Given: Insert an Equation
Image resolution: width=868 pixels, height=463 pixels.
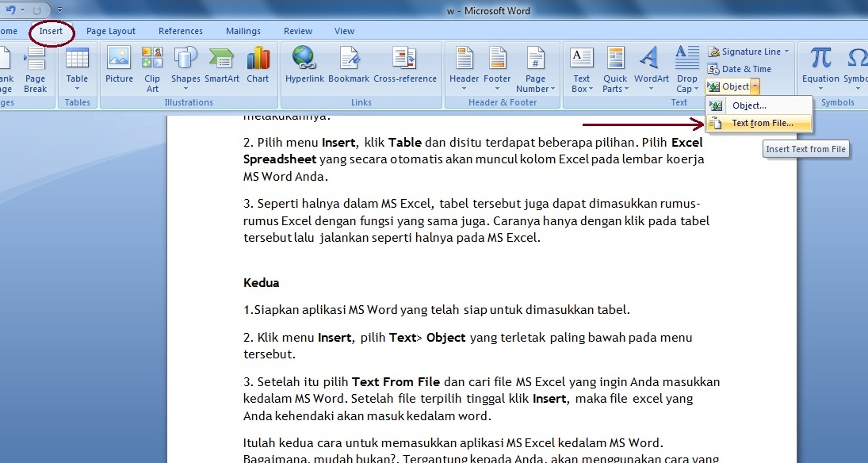Looking at the screenshot, I should [x=819, y=67].
